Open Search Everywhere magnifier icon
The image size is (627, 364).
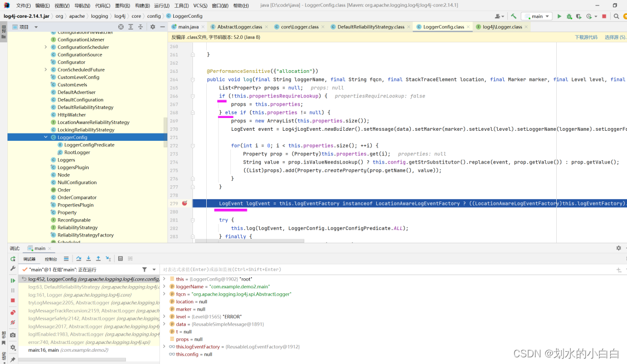tap(616, 16)
